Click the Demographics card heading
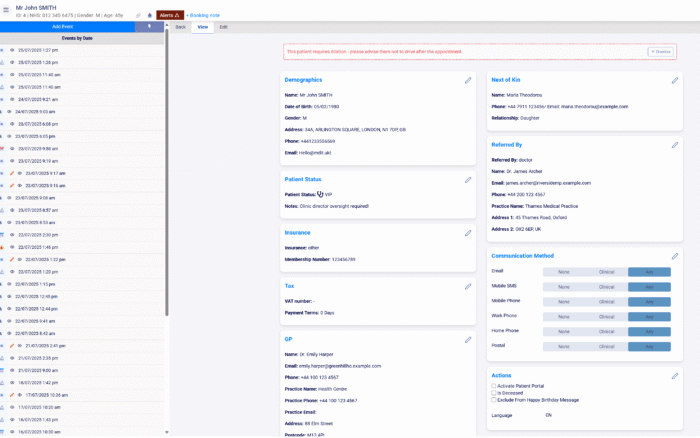Image resolution: width=700 pixels, height=438 pixels. click(x=303, y=80)
